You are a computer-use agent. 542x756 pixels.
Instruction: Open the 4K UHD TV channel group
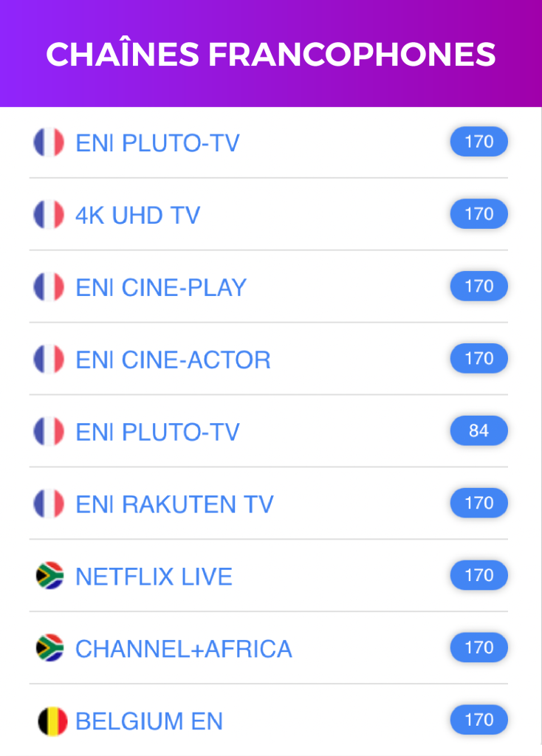tap(138, 216)
